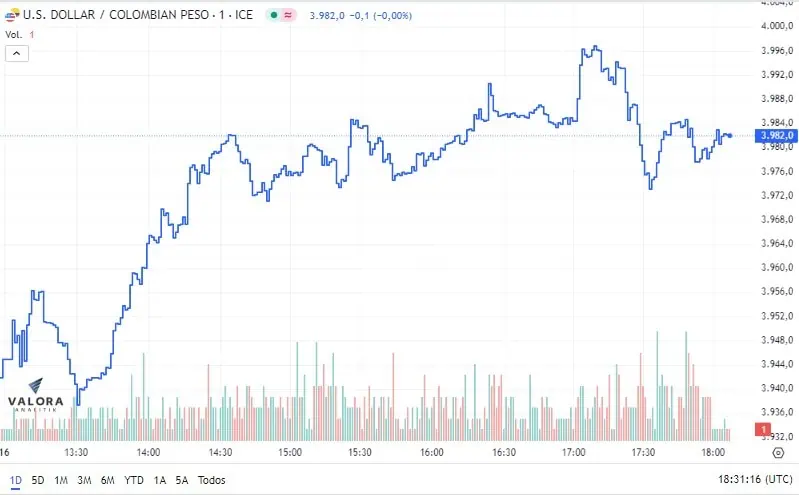Select the 1M range option
Viewport: 799px width, 495px height.
[61, 480]
